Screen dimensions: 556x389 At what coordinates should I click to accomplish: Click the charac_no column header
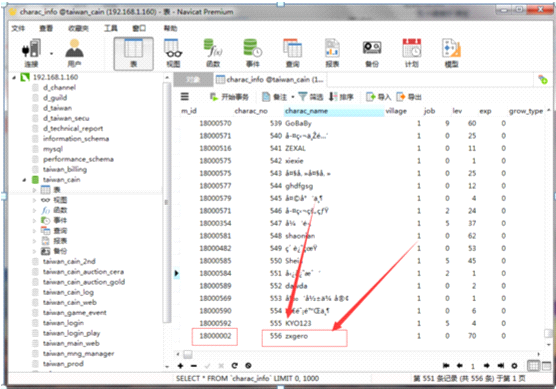251,111
